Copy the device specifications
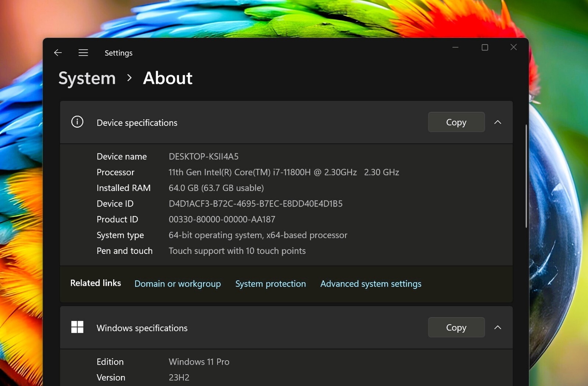Image resolution: width=588 pixels, height=386 pixels. 456,122
